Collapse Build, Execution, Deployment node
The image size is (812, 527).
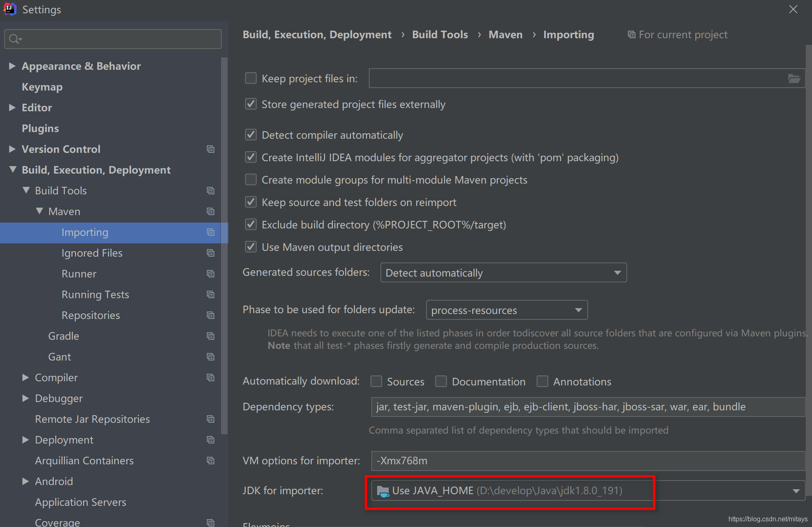[x=13, y=169]
